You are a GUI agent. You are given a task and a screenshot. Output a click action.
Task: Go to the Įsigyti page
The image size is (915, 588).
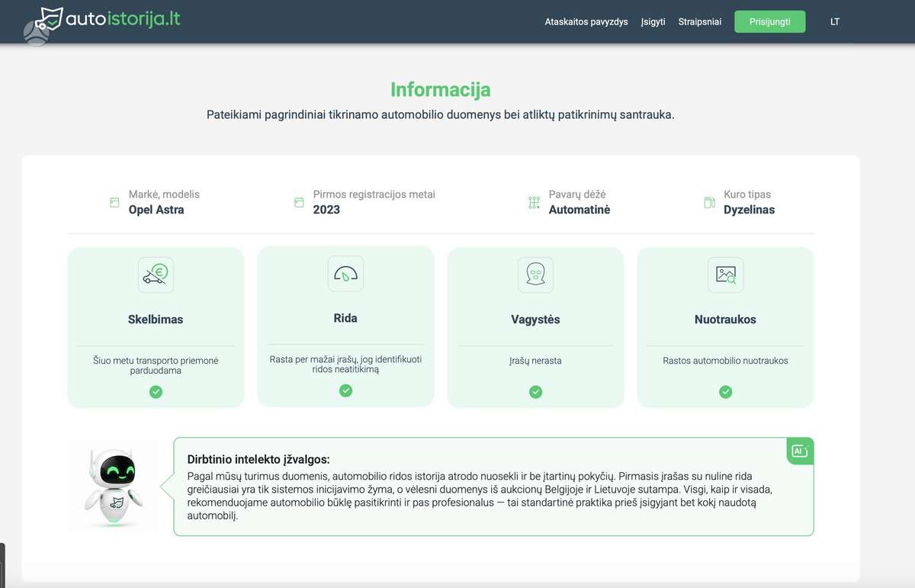coord(653,21)
